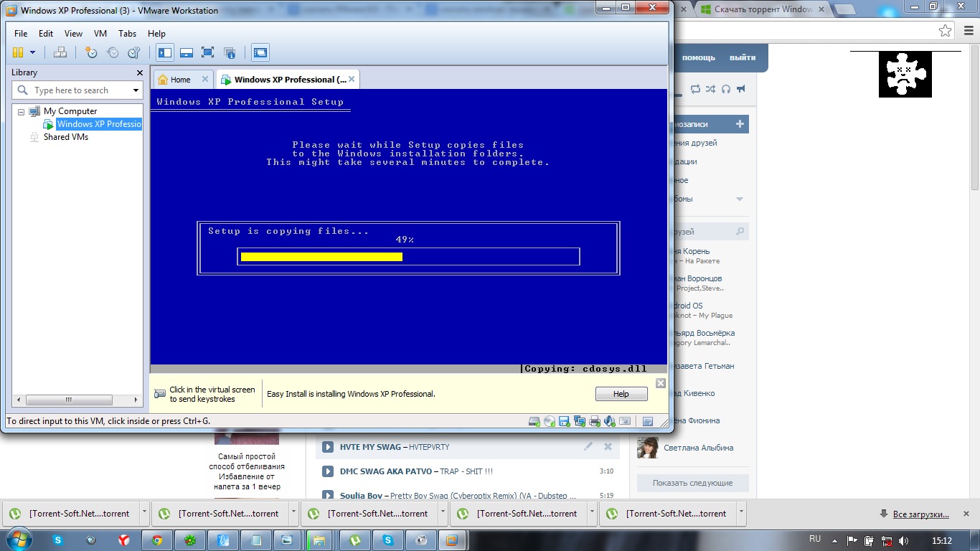The height and width of the screenshot is (551, 980).
Task: Open the message log status icon
Action: [648, 421]
